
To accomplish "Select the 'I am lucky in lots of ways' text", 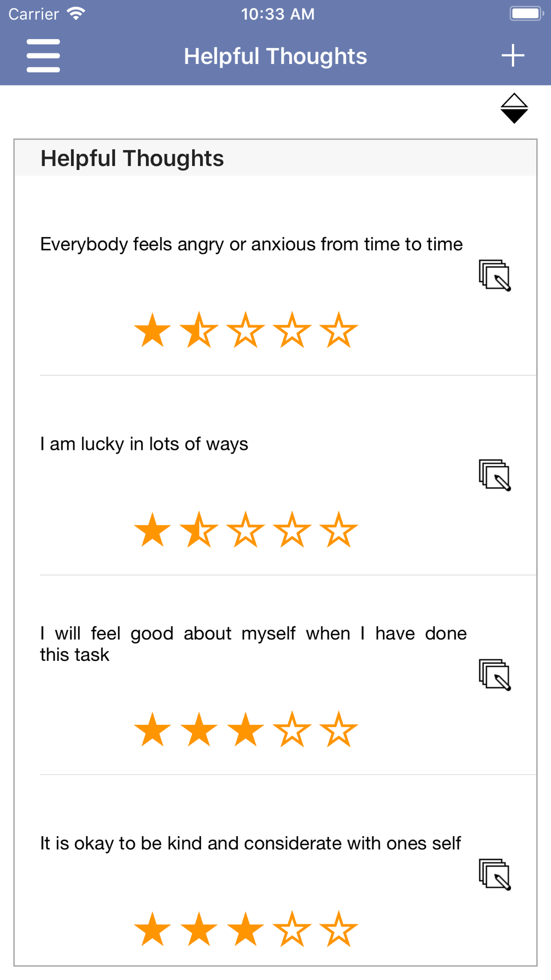I will [144, 444].
